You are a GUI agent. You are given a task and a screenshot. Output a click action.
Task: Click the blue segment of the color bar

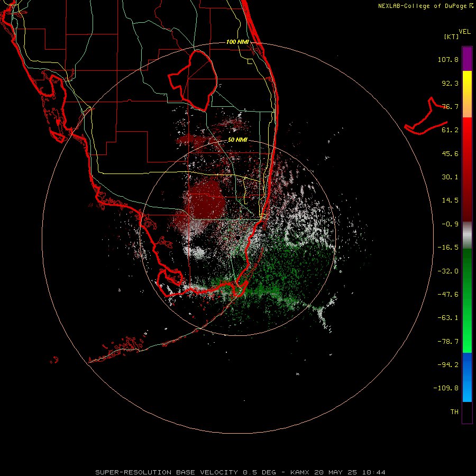[467, 377]
